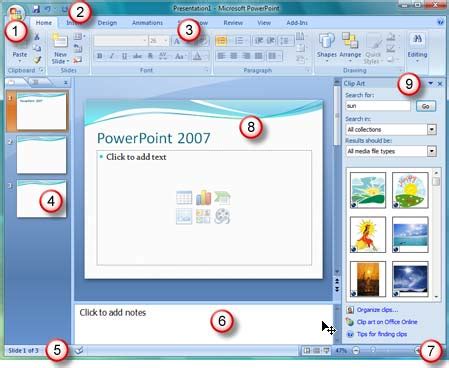Toggle Align Text Right

pos(246,56)
